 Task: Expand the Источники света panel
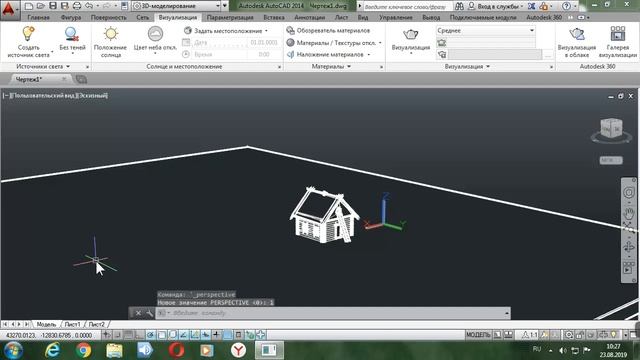pyautogui.click(x=43, y=67)
